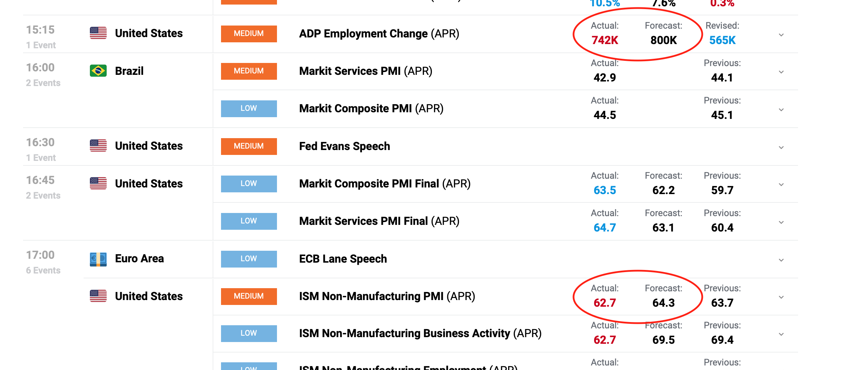Viewport: 868px width, 370px height.
Task: Click the actual 63.5 blue value
Action: 604,190
